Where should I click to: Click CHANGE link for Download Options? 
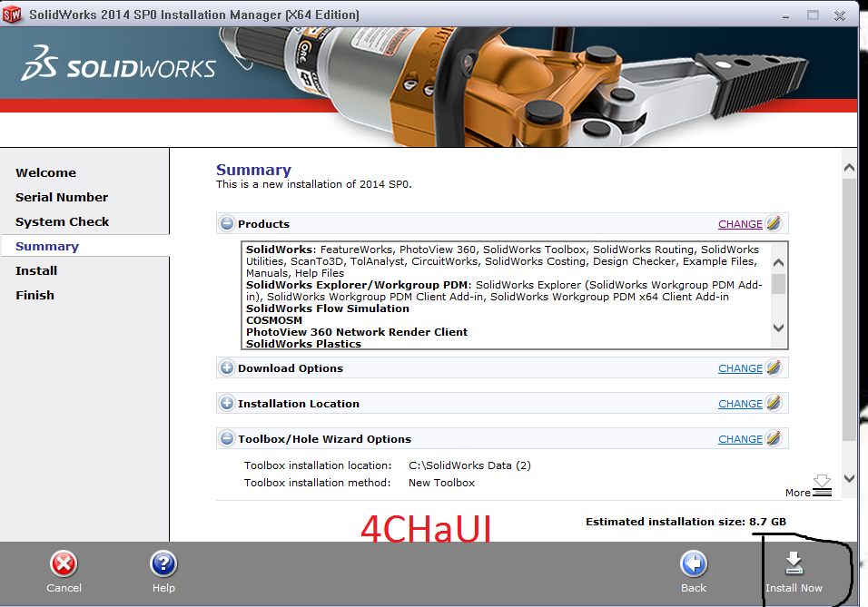click(x=740, y=368)
